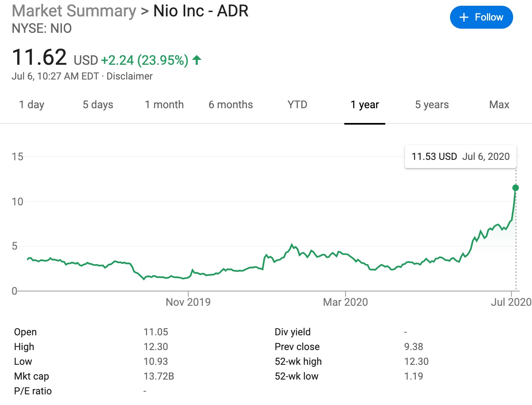Open the 5 years price history
The height and width of the screenshot is (405, 532).
(x=431, y=105)
